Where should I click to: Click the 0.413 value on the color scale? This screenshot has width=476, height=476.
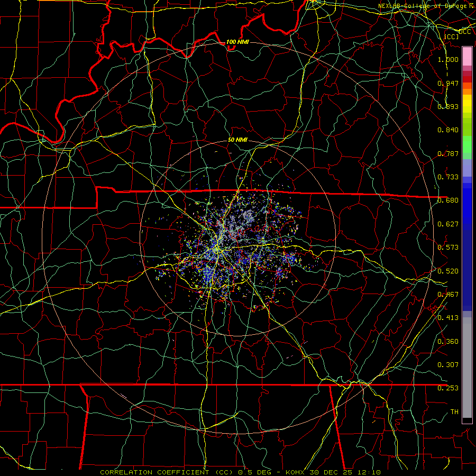click(x=448, y=317)
